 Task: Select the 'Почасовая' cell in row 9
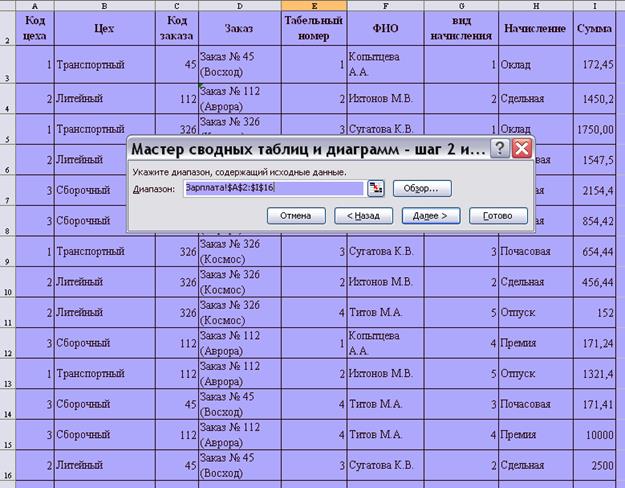[536, 252]
